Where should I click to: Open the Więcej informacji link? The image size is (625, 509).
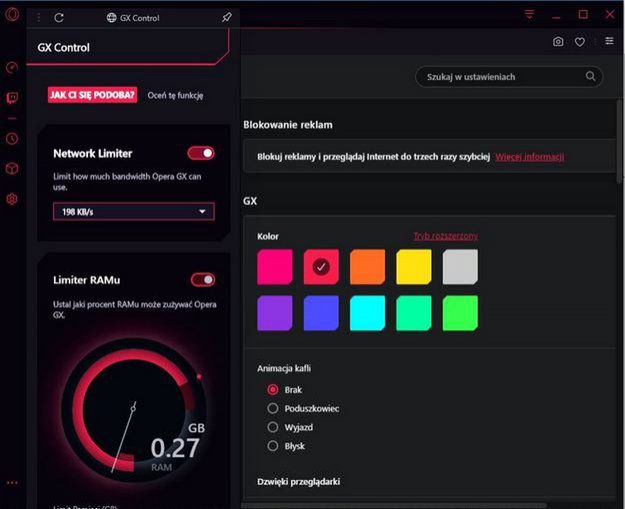[x=530, y=157]
